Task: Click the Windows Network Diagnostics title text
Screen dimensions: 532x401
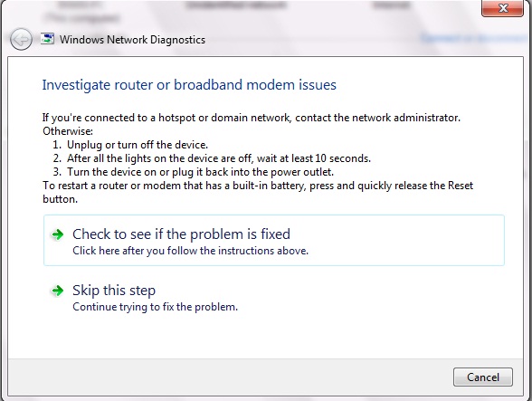Action: pos(132,40)
